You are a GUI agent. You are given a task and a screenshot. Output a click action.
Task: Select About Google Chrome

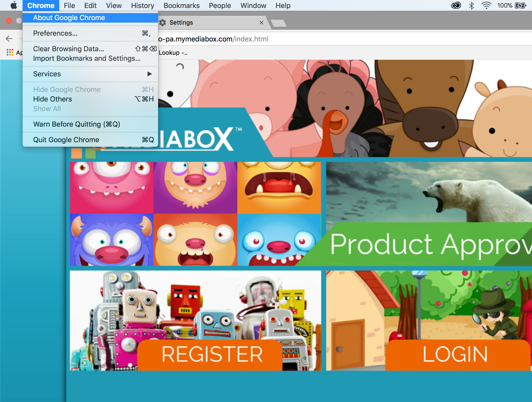coord(69,18)
